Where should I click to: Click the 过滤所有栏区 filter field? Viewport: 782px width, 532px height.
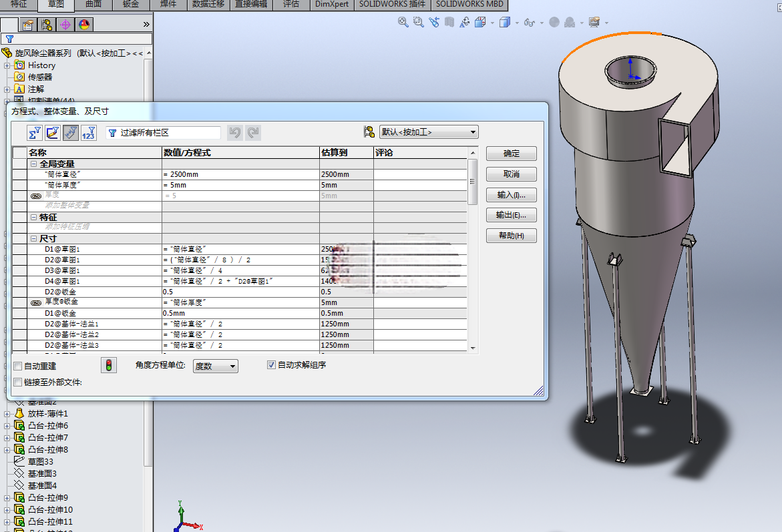163,133
